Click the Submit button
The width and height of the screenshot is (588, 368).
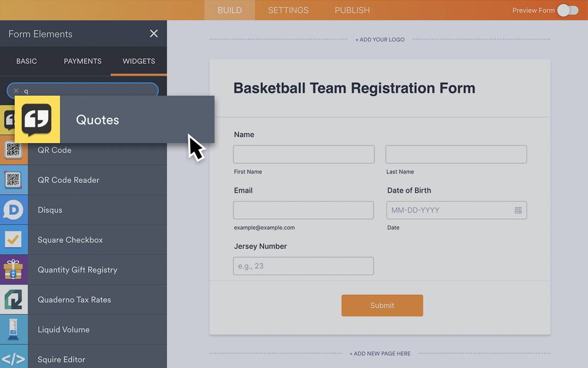pyautogui.click(x=382, y=305)
